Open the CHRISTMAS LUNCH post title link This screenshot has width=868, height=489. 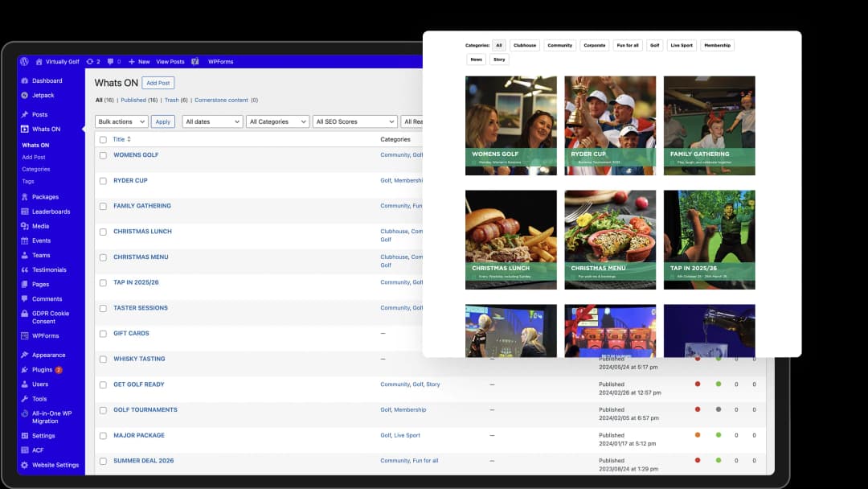coord(142,232)
